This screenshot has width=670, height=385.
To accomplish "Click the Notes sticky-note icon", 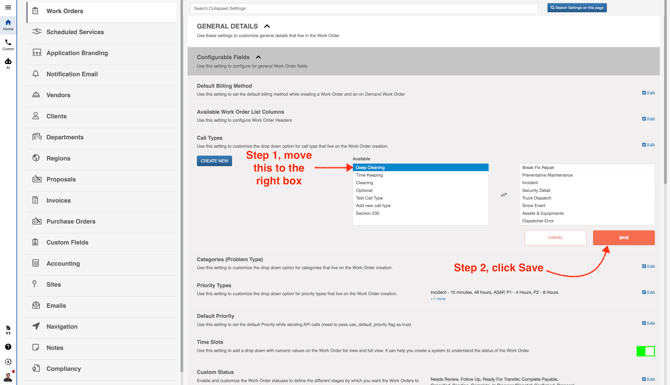I will [36, 347].
